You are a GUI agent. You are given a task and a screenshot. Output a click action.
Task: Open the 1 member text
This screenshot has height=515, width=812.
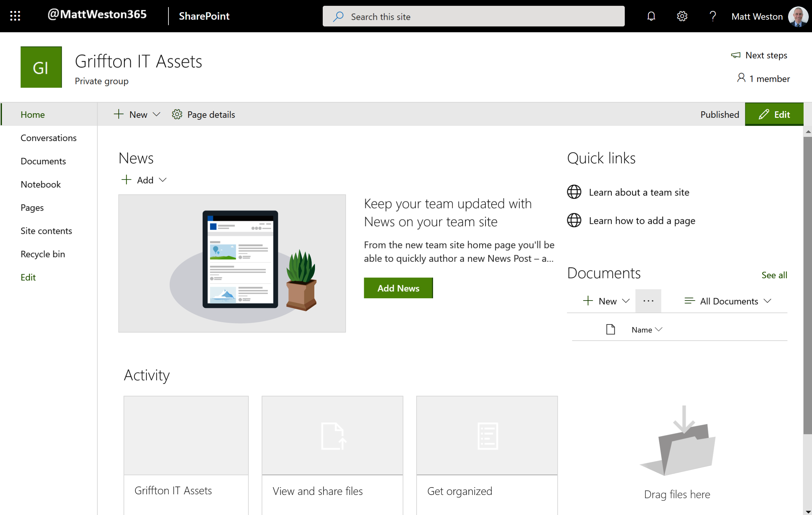pos(769,79)
